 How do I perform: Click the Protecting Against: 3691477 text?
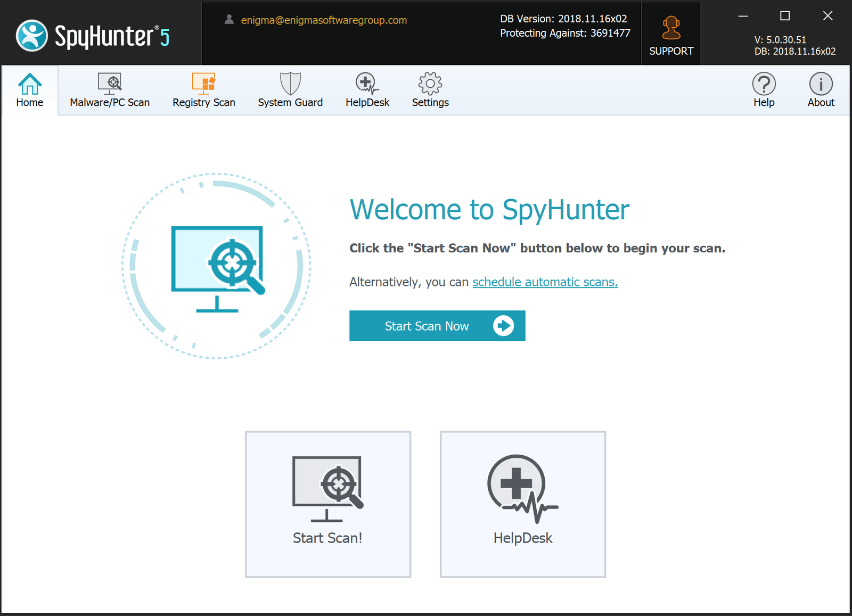[565, 33]
